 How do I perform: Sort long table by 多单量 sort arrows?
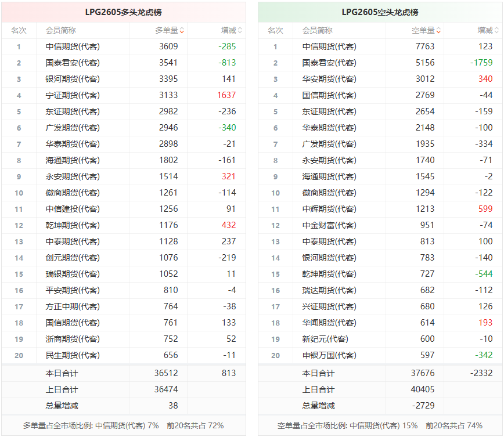tap(182, 31)
